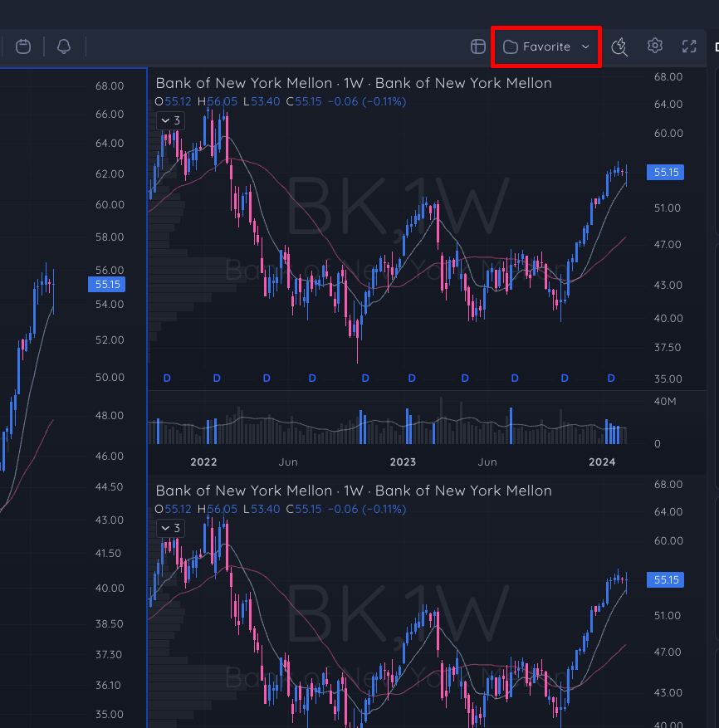Click the dividend D marker nearest the 2024 label
The height and width of the screenshot is (728, 719).
click(x=611, y=379)
